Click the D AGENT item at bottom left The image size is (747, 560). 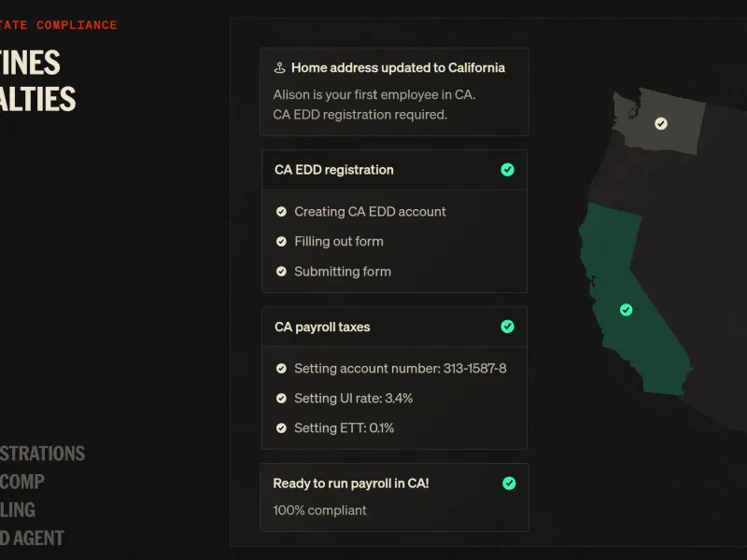(x=32, y=539)
